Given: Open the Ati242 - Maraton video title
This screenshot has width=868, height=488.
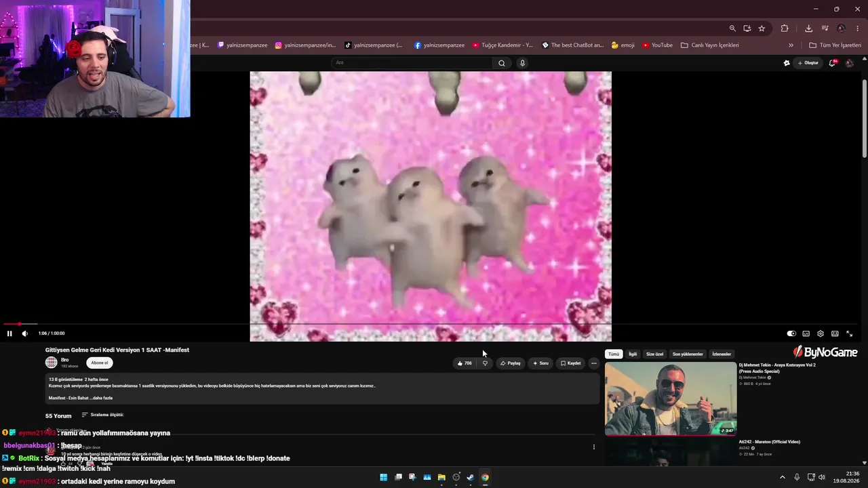Looking at the screenshot, I should (770, 442).
